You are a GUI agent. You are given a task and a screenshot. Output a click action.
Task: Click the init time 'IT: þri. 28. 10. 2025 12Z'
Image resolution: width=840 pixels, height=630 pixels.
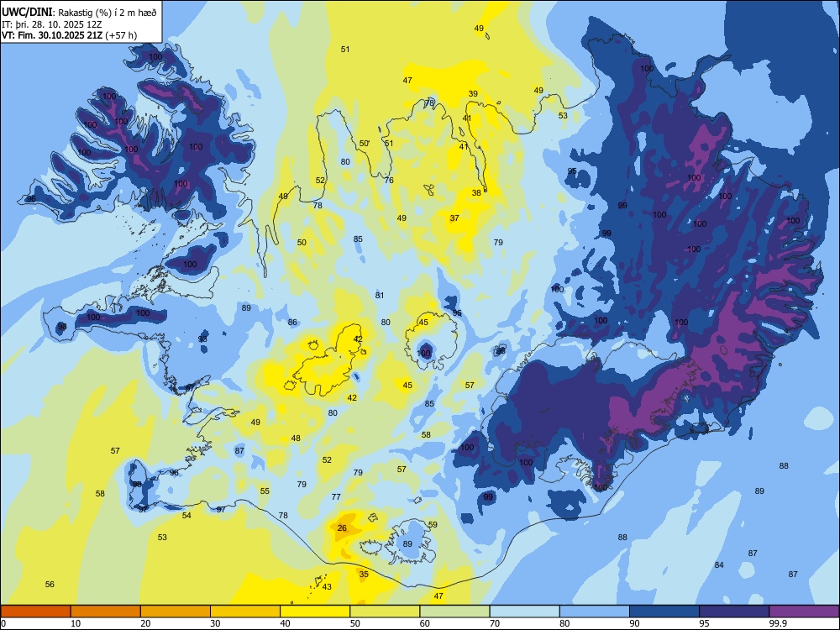[x=52, y=24]
